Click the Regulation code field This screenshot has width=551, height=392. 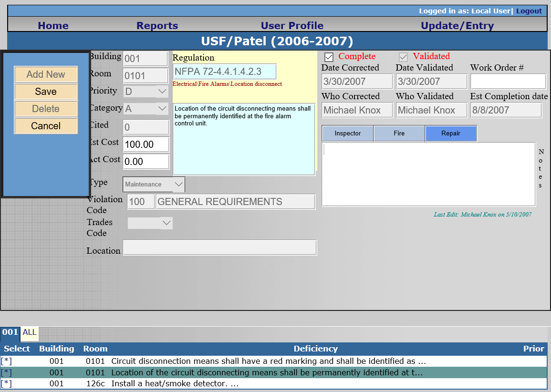(x=224, y=72)
